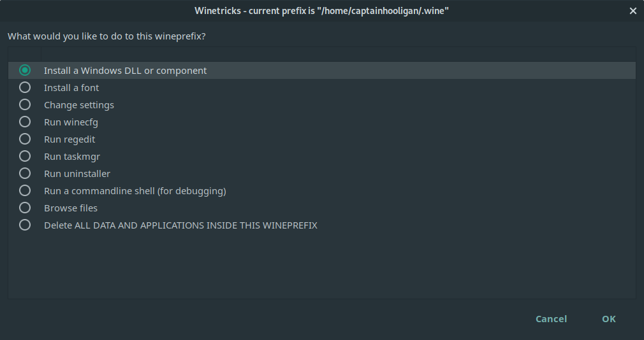Select the "Browse files" radio button
The width and height of the screenshot is (644, 340).
[25, 208]
